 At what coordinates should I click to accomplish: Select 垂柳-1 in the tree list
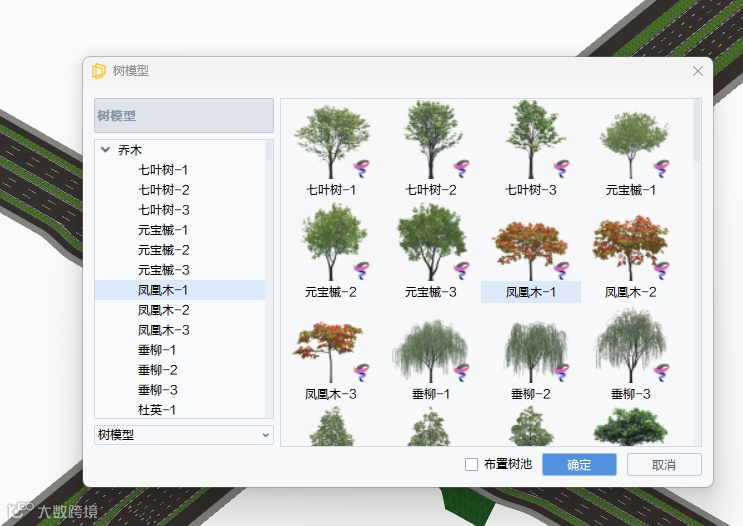click(157, 350)
